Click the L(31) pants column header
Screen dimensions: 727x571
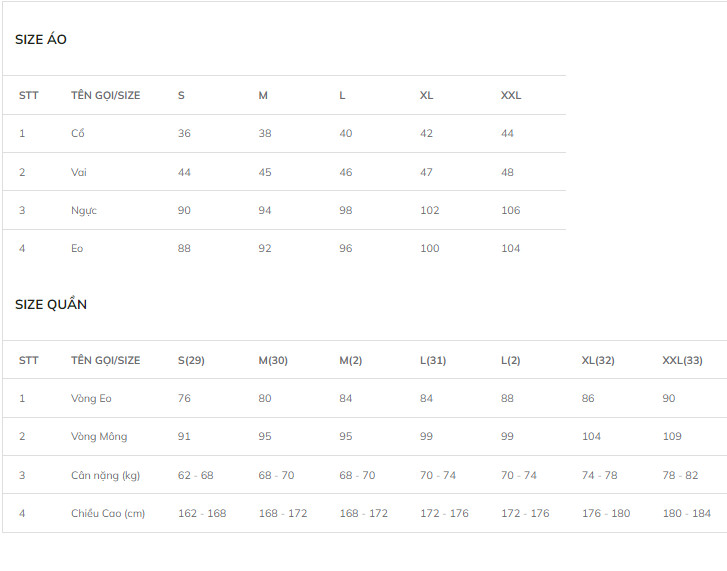(x=433, y=360)
